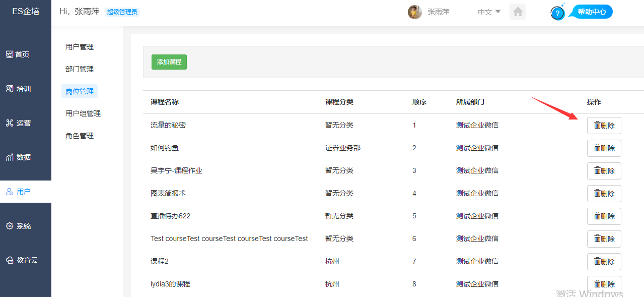Click the home icon in top bar

coord(518,12)
